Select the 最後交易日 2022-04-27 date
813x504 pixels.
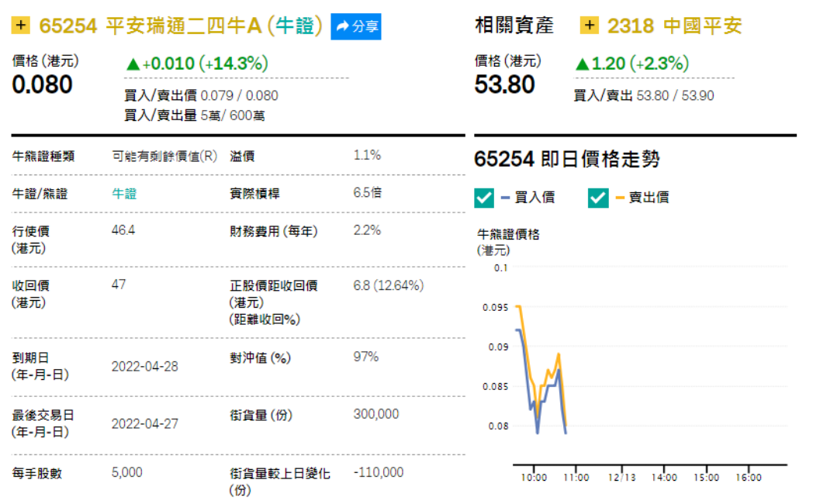(x=144, y=424)
